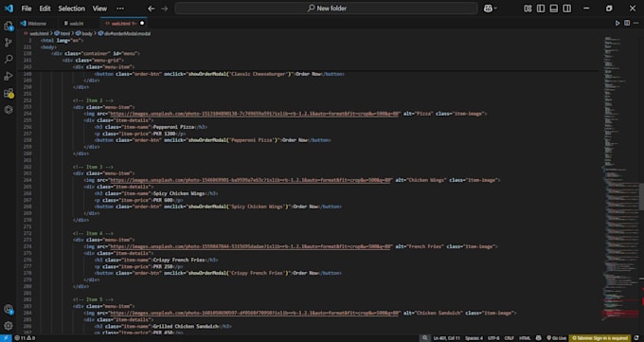Open the French Fries image URL on line 274
This screenshot has width=644, height=342.
(x=250, y=246)
